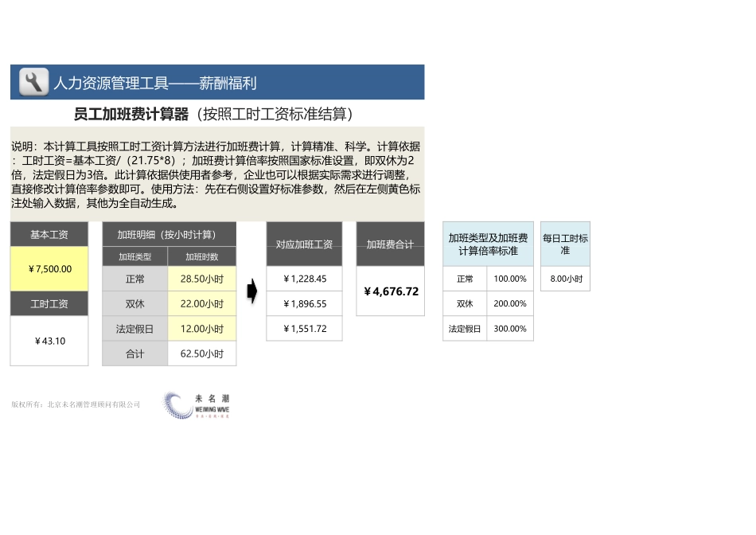
Task: Select the yellow 基本工资 input cell showing ¥7,500.00
Action: coord(49,269)
